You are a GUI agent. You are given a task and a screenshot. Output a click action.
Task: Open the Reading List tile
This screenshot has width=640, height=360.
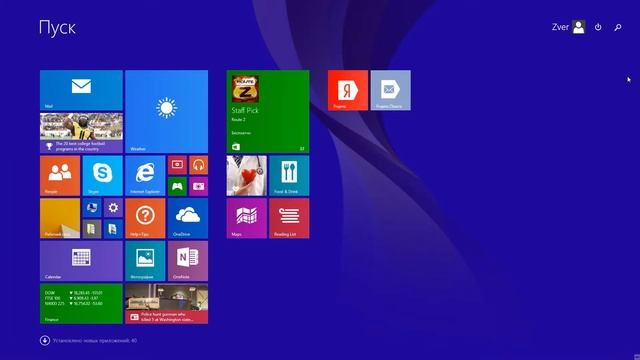click(x=289, y=218)
